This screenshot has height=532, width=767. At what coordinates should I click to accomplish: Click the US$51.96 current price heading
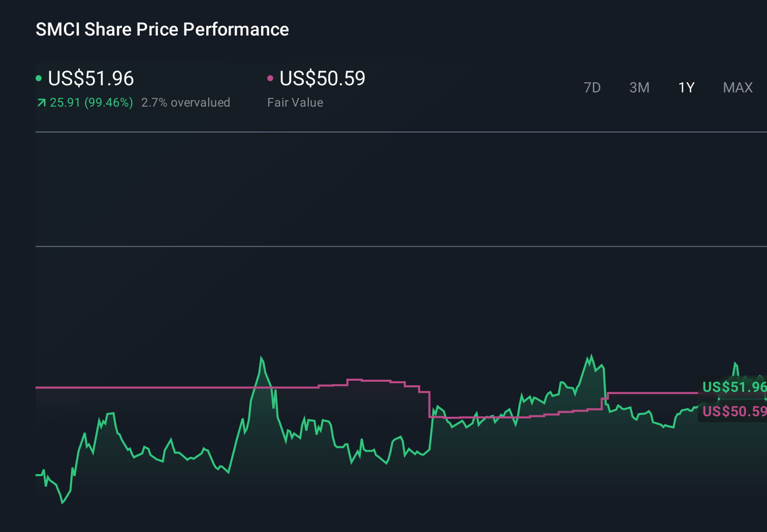click(90, 78)
